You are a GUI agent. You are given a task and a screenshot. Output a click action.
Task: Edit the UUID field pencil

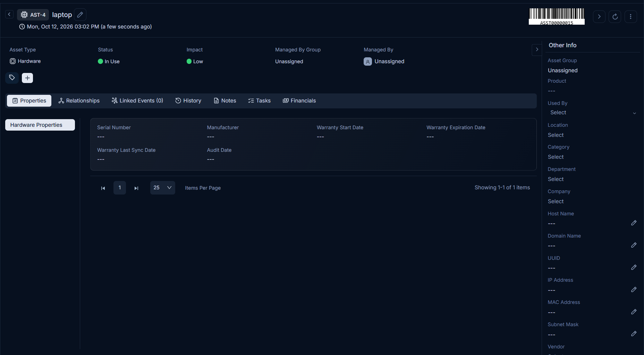click(634, 267)
